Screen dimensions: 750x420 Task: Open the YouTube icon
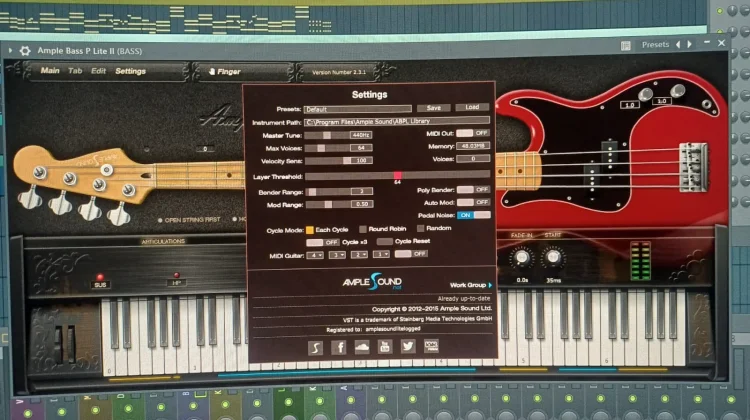click(x=385, y=346)
